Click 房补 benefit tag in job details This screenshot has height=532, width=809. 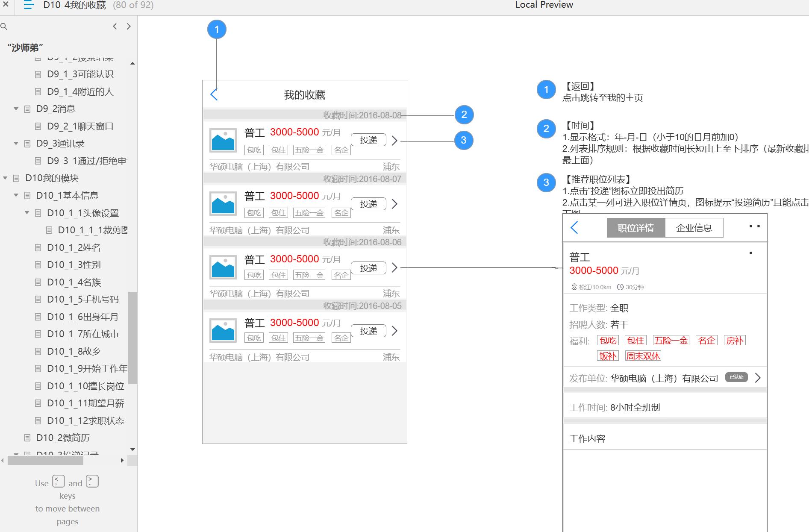pos(735,341)
